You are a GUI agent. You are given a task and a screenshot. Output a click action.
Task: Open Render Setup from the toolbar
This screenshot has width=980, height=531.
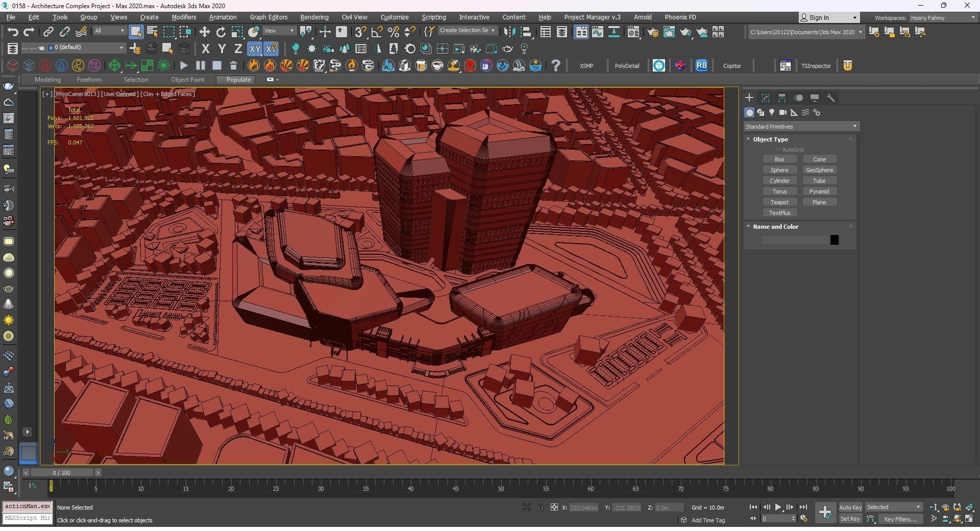653,32
